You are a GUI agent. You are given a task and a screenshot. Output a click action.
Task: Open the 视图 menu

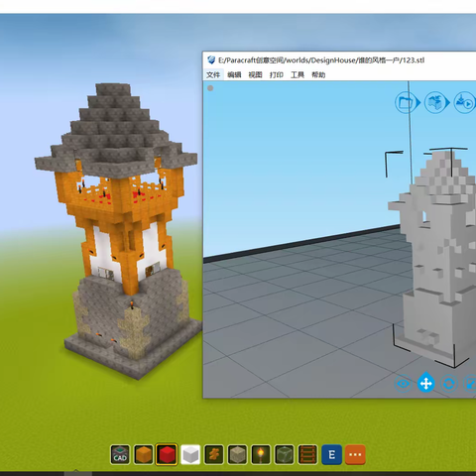255,74
